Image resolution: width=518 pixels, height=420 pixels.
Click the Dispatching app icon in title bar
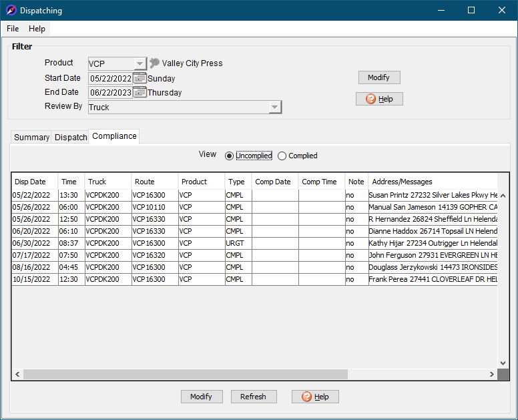pos(11,10)
